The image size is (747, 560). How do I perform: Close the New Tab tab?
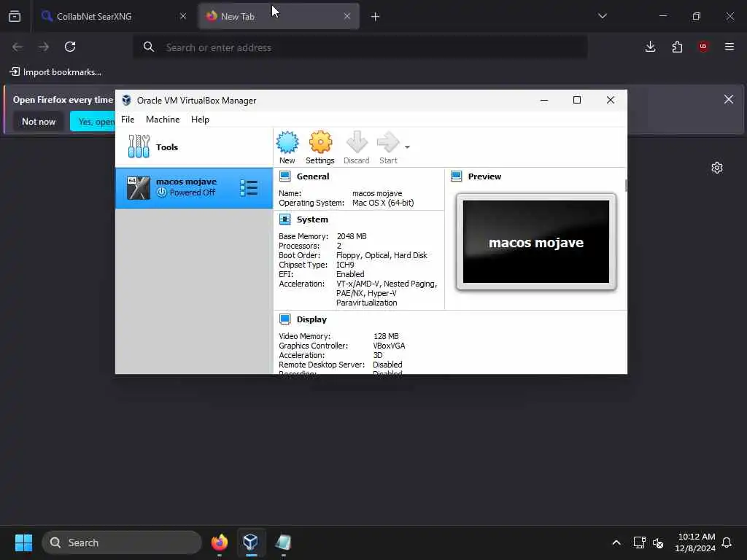click(x=347, y=17)
